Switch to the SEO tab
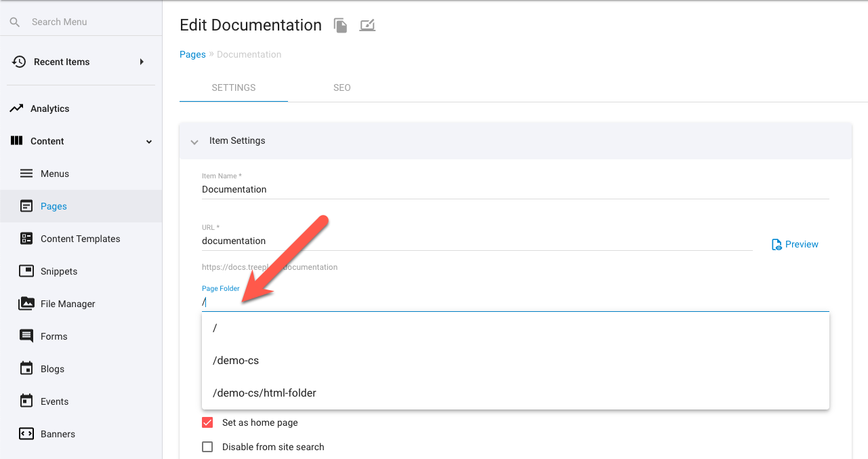 [342, 88]
